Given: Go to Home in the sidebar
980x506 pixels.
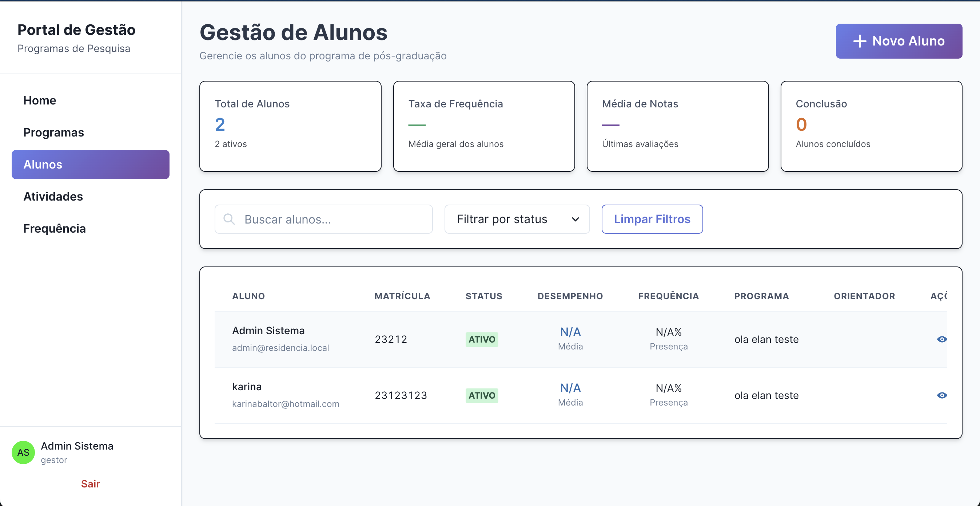Looking at the screenshot, I should point(40,100).
